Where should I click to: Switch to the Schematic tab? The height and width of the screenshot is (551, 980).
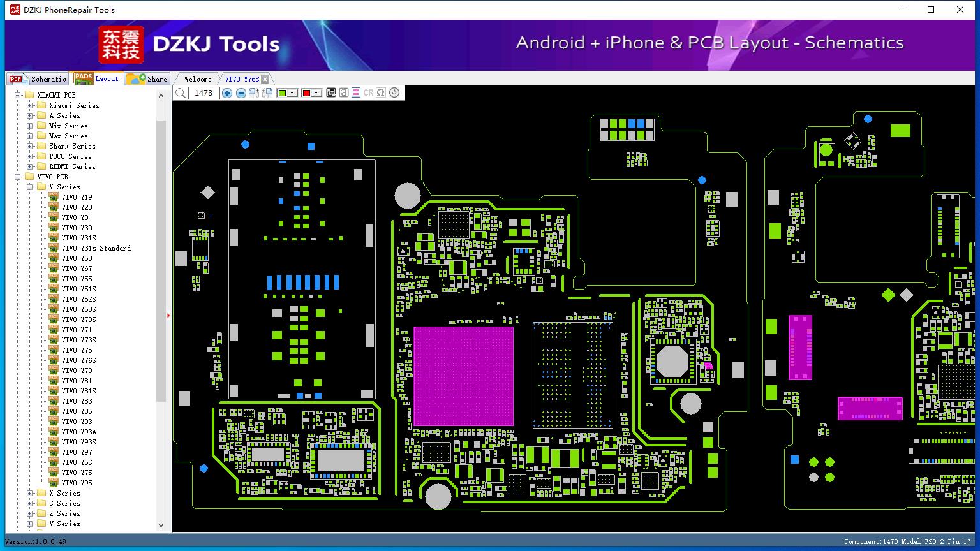pos(38,79)
